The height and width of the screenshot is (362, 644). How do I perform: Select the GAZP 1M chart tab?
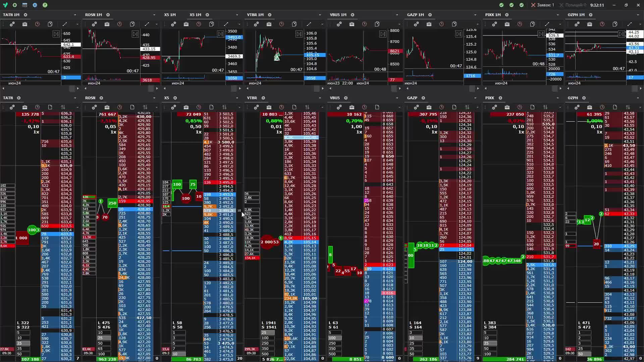point(415,15)
